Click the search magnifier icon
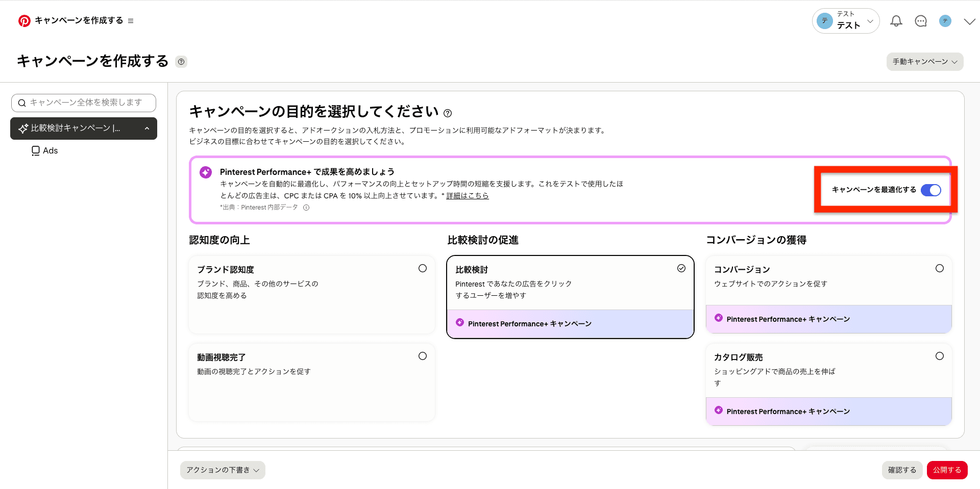Viewport: 980px width, 489px height. pos(22,103)
